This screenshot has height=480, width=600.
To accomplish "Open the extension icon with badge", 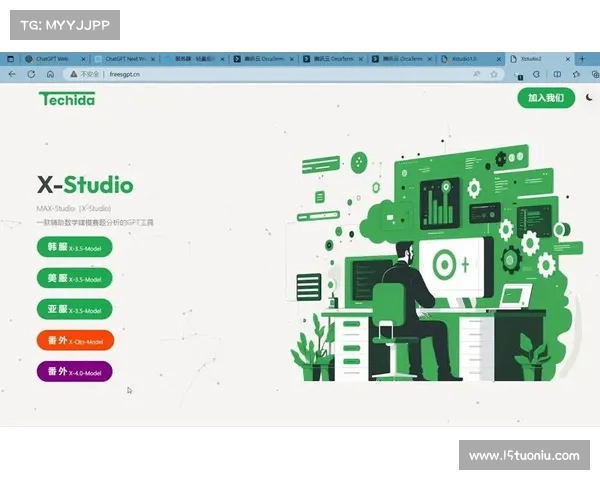I will 519,76.
